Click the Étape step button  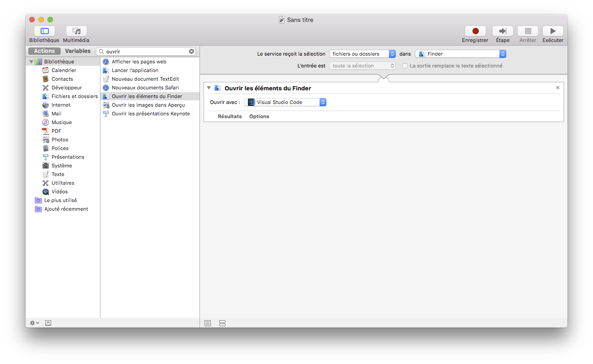(503, 31)
